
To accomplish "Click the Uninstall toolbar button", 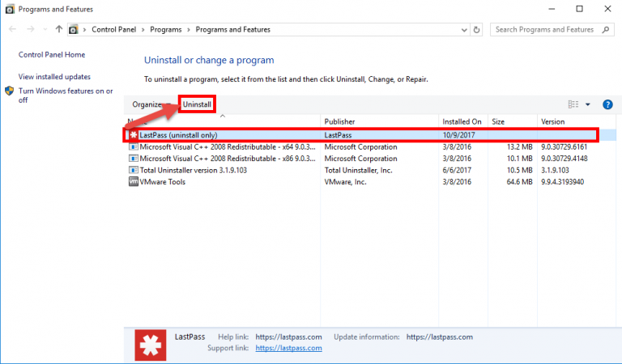I will coord(197,104).
